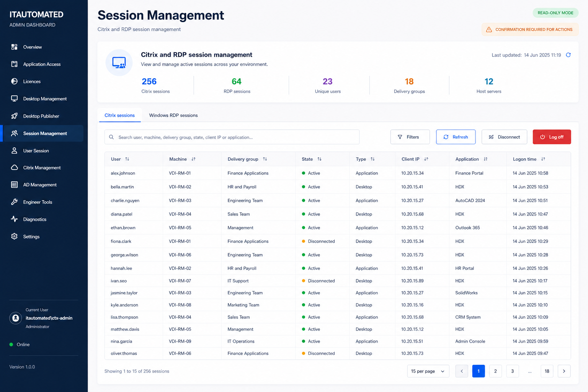Open the Filters panel

(x=410, y=137)
